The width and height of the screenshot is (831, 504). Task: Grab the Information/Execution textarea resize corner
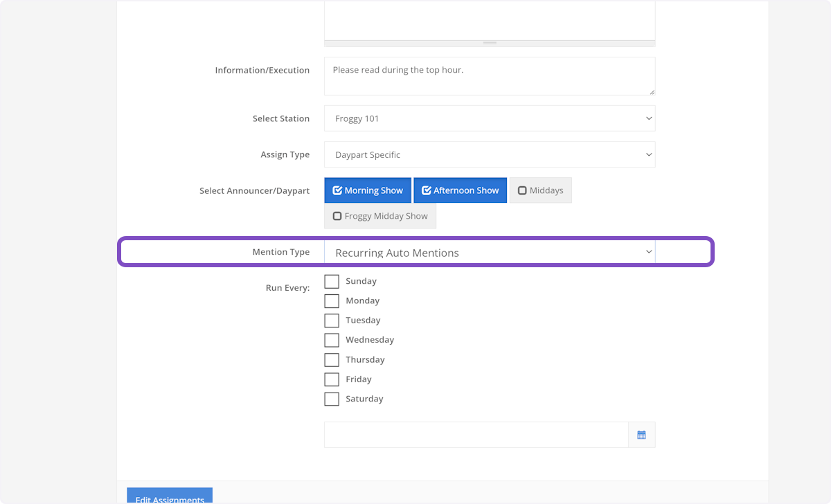click(x=652, y=91)
